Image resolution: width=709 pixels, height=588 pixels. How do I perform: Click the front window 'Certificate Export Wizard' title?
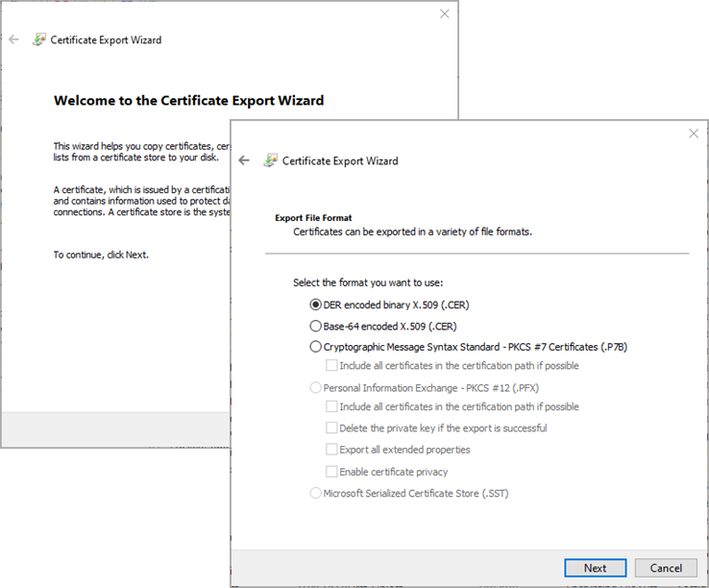click(340, 161)
